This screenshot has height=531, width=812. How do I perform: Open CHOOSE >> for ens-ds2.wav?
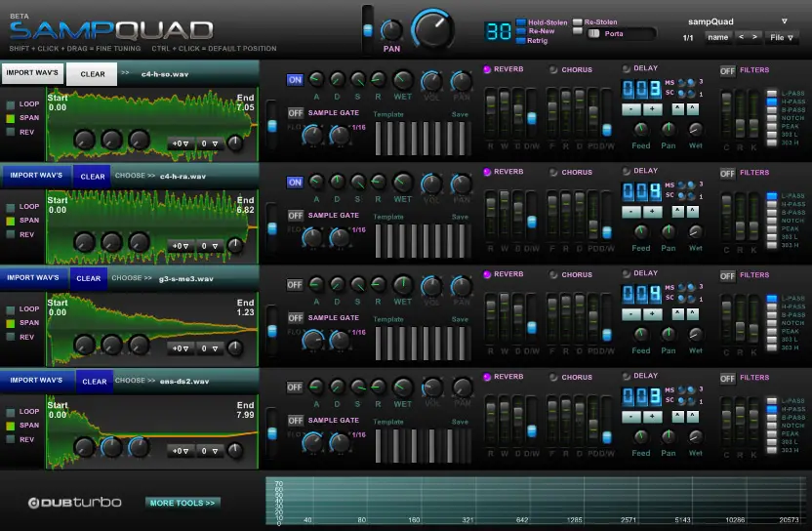point(135,381)
